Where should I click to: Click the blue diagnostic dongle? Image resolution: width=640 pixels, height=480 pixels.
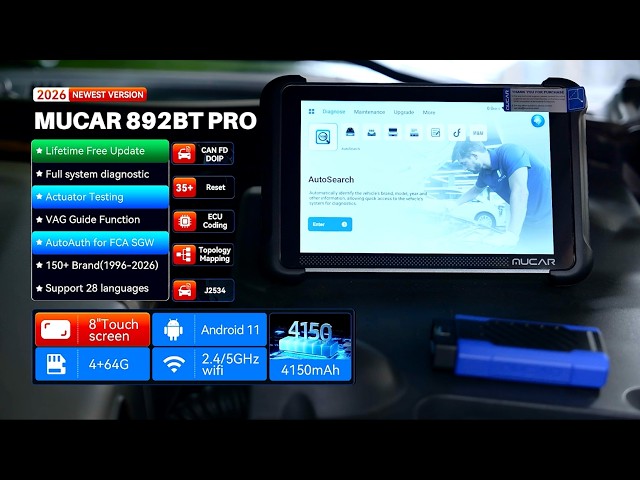click(520, 350)
